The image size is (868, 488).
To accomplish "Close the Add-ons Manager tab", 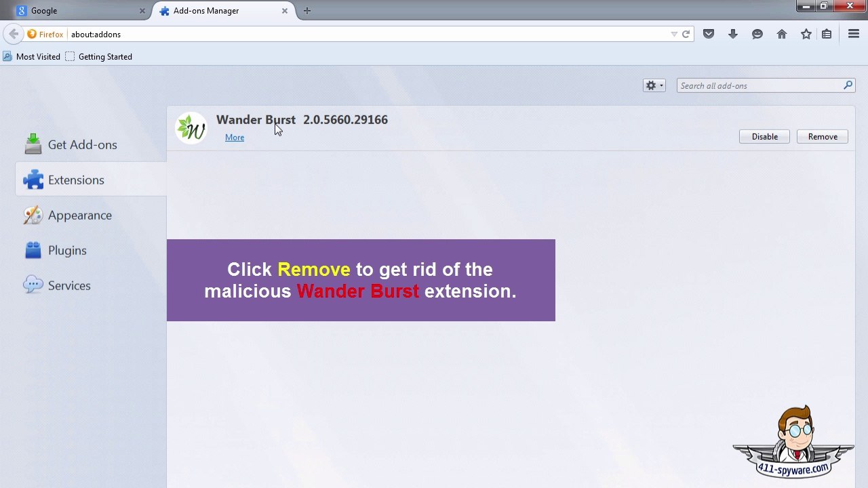I will click(x=285, y=11).
